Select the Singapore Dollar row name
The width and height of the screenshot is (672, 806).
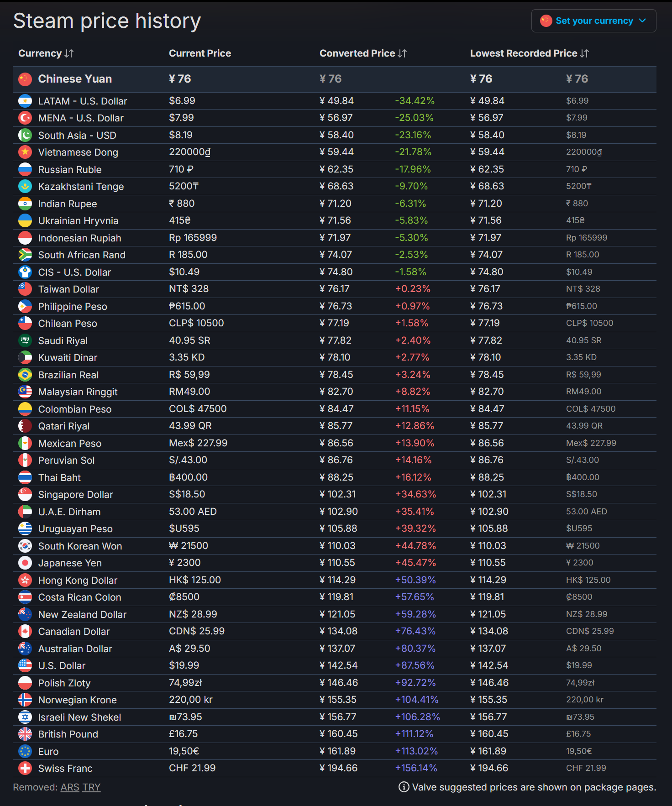tap(76, 495)
